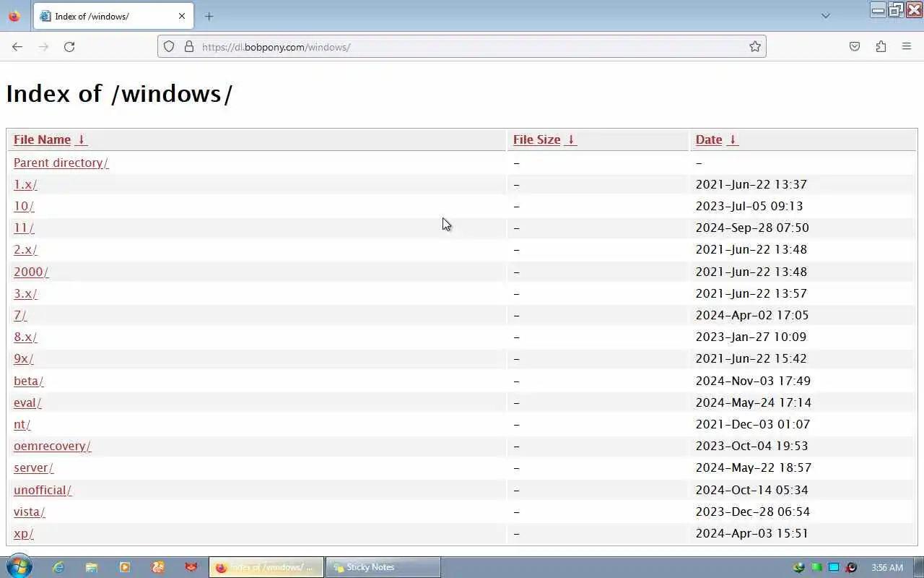Click the red fox-face taskbar icon
924x578 pixels.
191,567
